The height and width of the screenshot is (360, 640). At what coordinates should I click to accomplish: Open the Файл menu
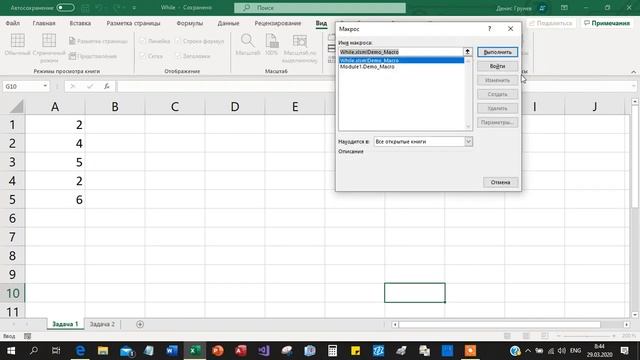[13, 23]
